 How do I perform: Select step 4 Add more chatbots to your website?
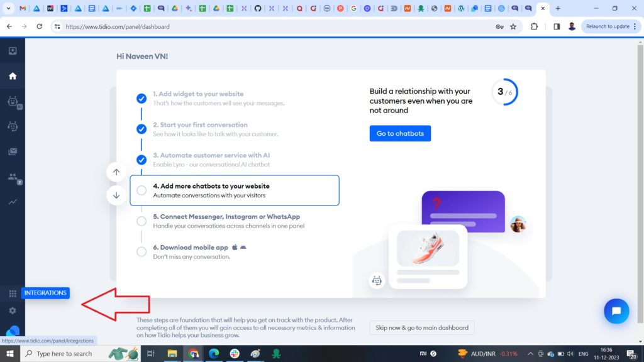pos(235,190)
